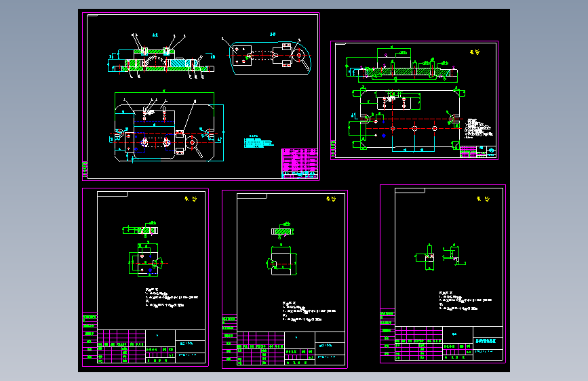Click the lever handle circle in assembly plan view
This screenshot has width=588, height=381.
click(x=193, y=142)
